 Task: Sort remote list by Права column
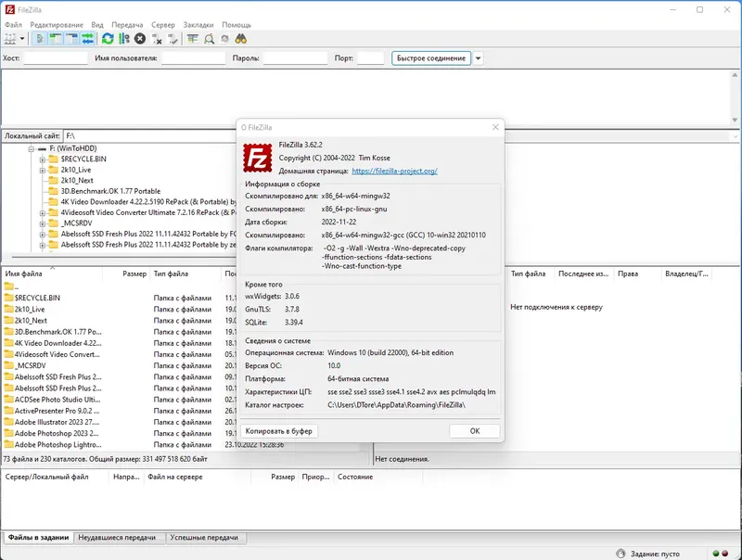(x=637, y=274)
